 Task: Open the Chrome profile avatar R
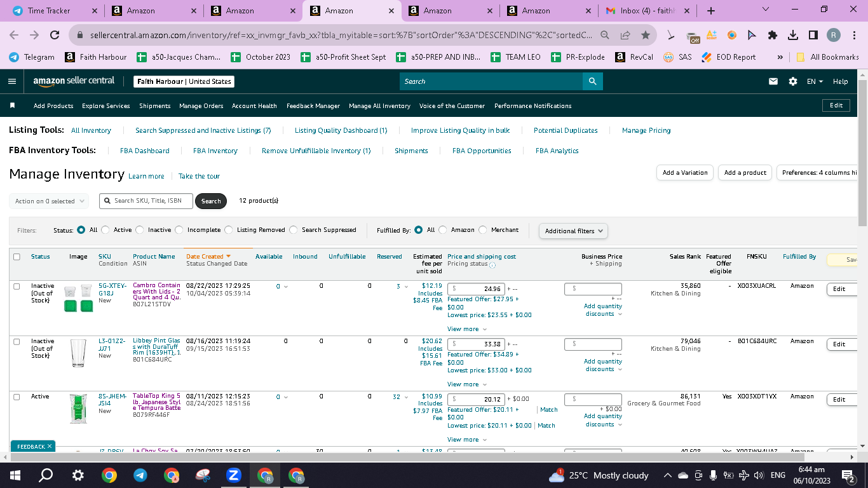(834, 35)
